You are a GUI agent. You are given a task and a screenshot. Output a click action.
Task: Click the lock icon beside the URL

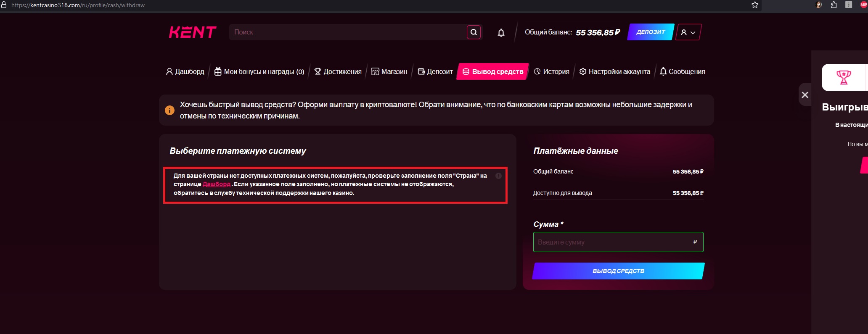pyautogui.click(x=4, y=5)
